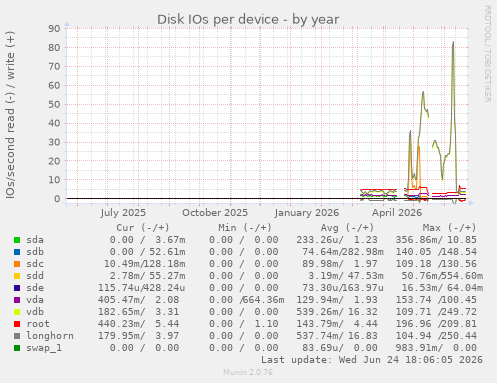The width and height of the screenshot is (497, 383).
Task: Click the sdc orange legend swatch
Action: point(17,264)
